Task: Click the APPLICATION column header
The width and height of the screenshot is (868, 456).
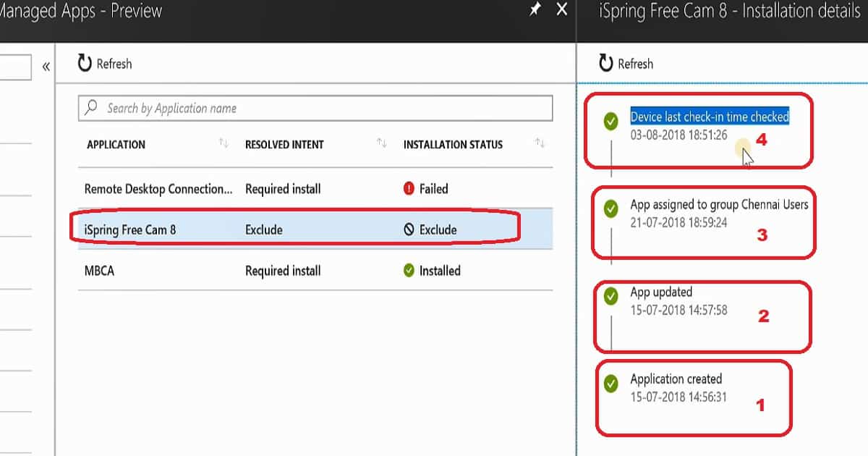Action: coord(116,144)
